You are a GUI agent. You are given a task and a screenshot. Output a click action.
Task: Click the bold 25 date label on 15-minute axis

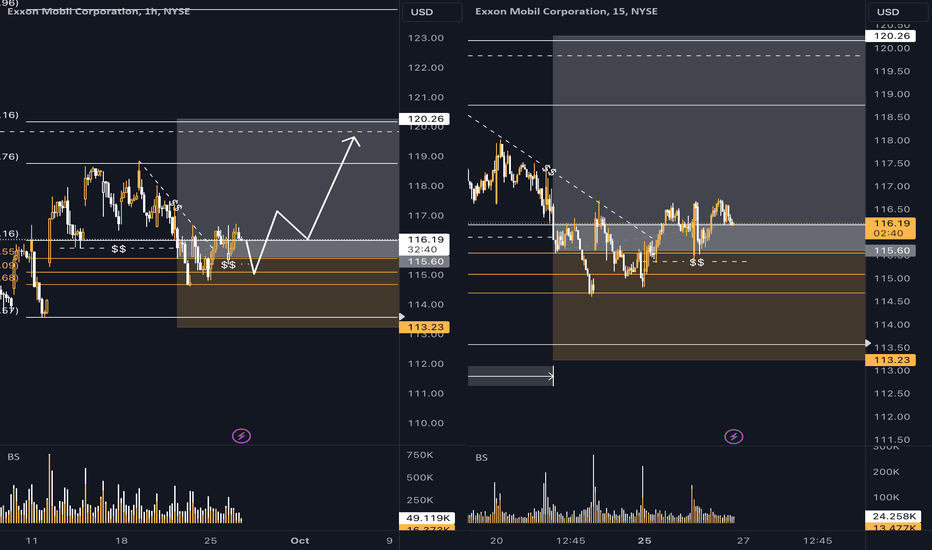645,540
